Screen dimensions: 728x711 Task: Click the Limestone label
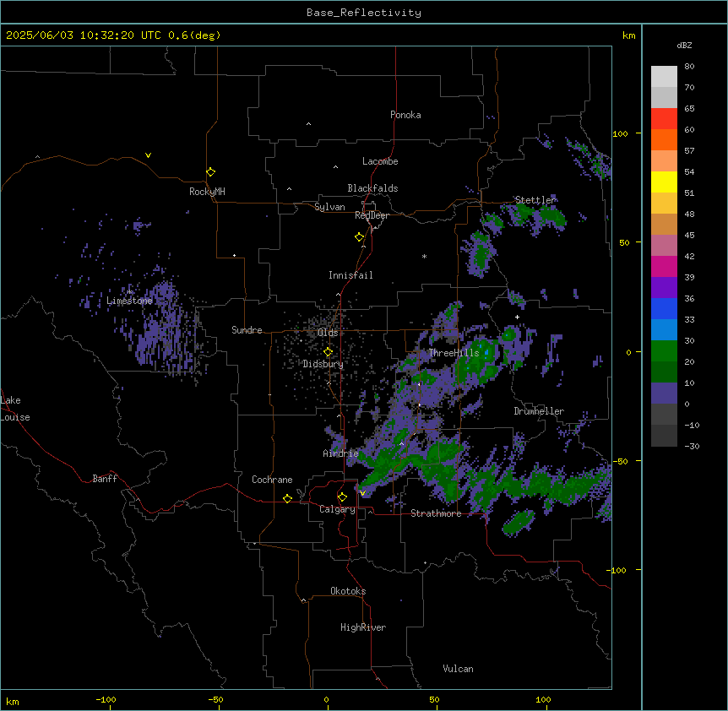click(129, 301)
